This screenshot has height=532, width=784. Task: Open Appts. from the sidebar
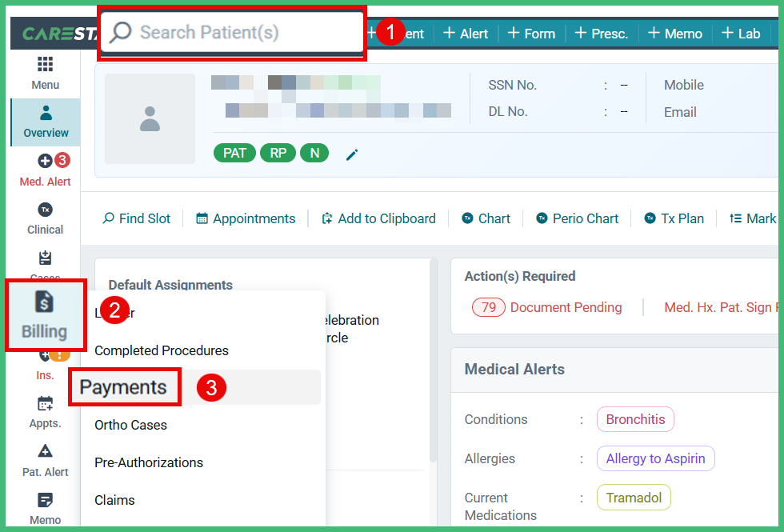tap(45, 412)
